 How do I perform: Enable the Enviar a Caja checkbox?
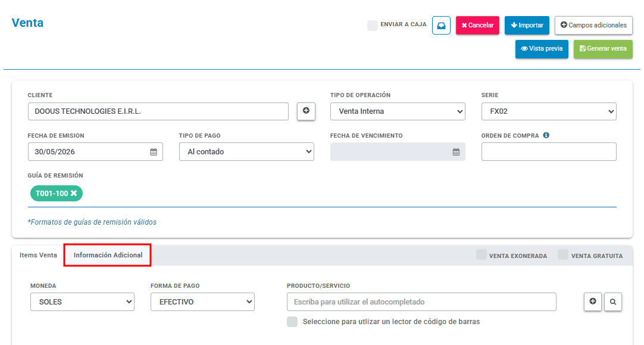pyautogui.click(x=373, y=26)
